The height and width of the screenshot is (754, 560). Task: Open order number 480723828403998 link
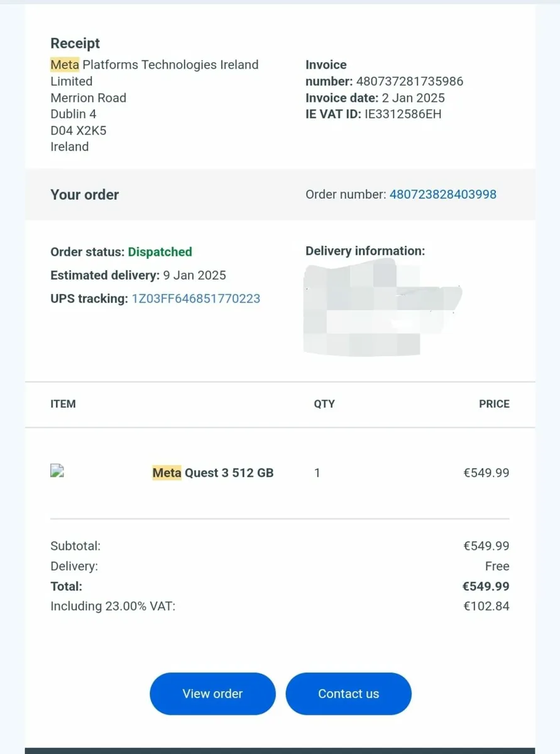443,194
